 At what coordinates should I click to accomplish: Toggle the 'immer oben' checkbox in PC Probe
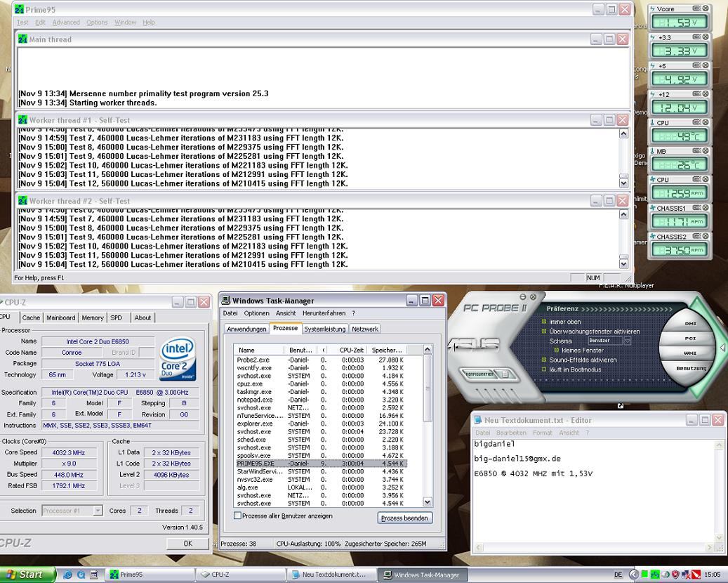(x=544, y=322)
